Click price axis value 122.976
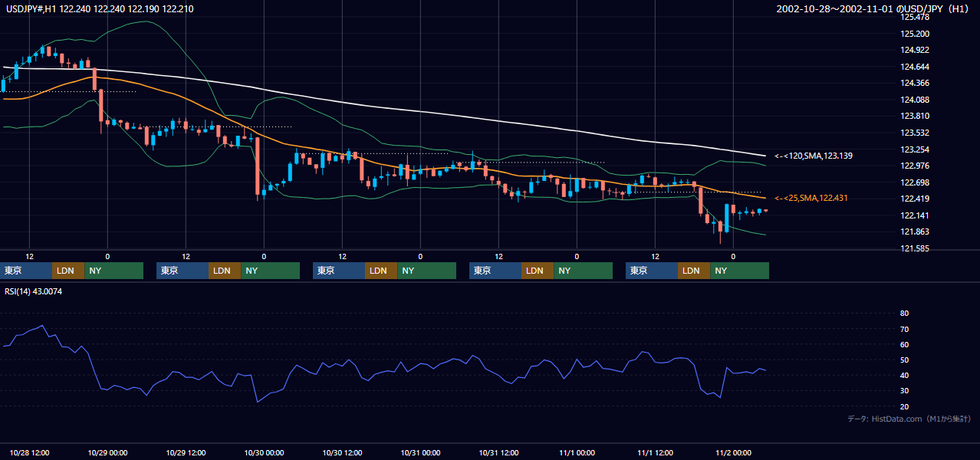 [x=915, y=166]
